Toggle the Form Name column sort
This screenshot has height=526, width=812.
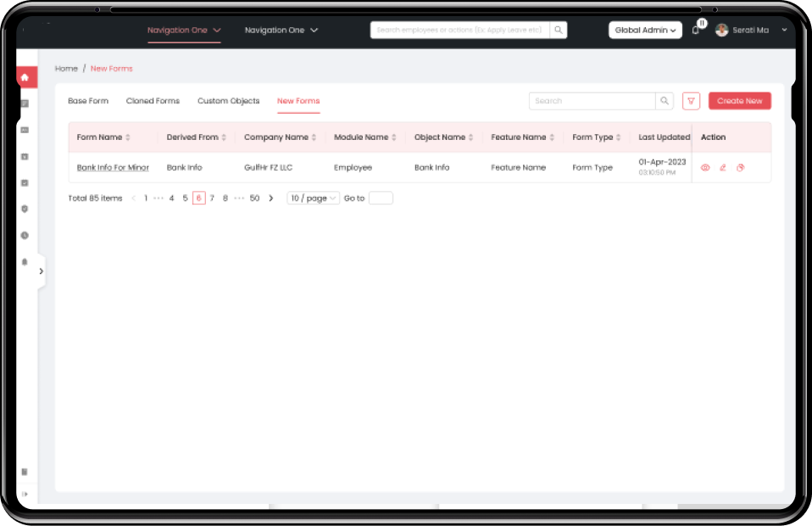point(127,137)
